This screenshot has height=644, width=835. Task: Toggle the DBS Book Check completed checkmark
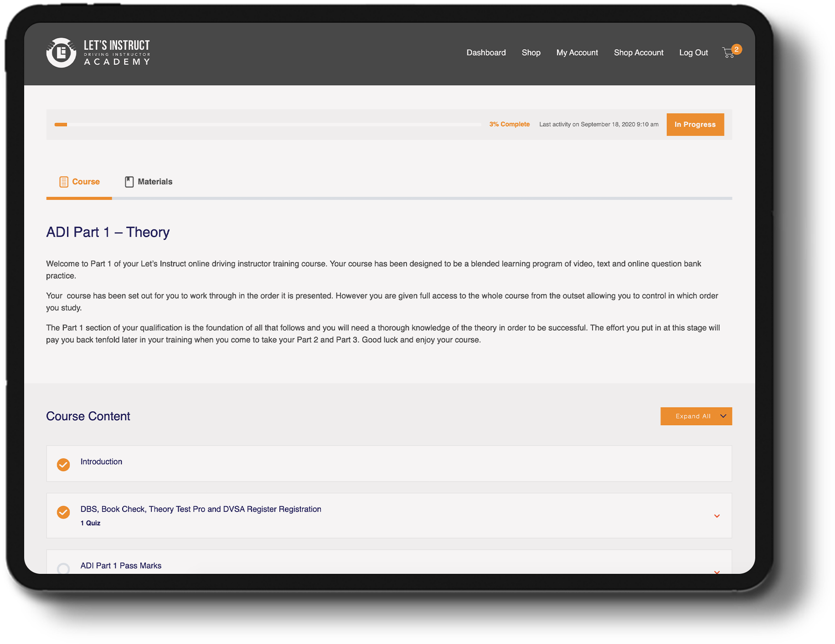[x=63, y=512]
